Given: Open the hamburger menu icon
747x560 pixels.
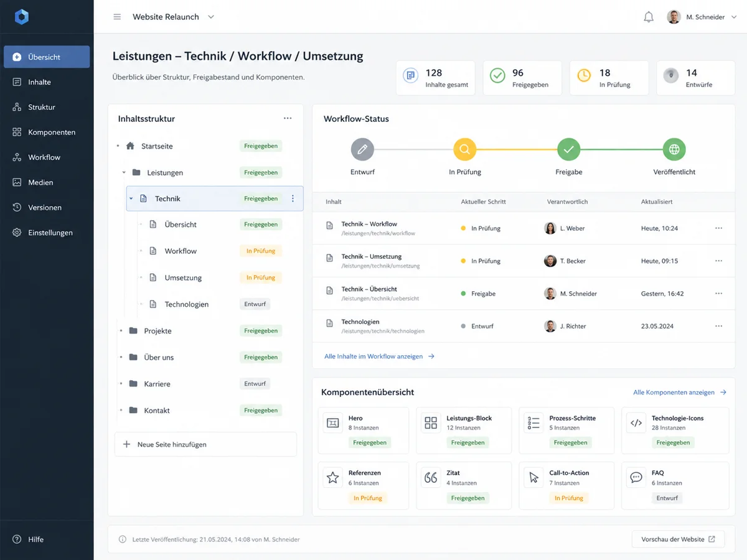Looking at the screenshot, I should pyautogui.click(x=117, y=17).
